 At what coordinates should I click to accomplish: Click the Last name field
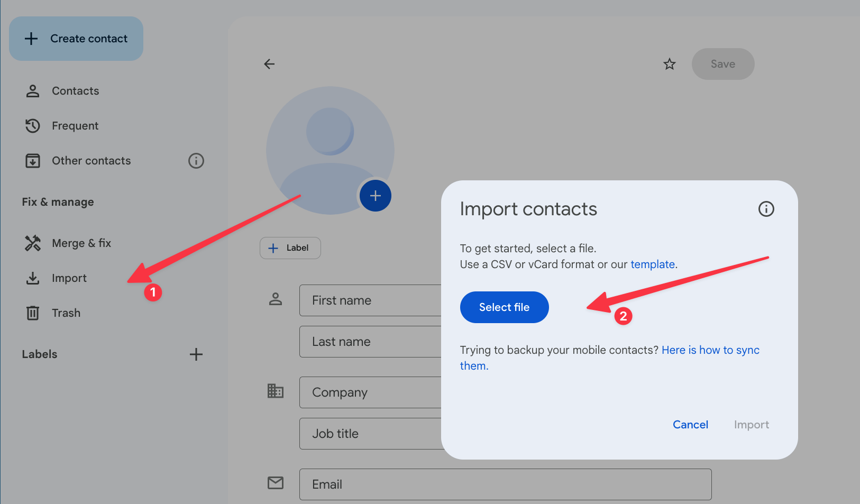[x=370, y=342]
